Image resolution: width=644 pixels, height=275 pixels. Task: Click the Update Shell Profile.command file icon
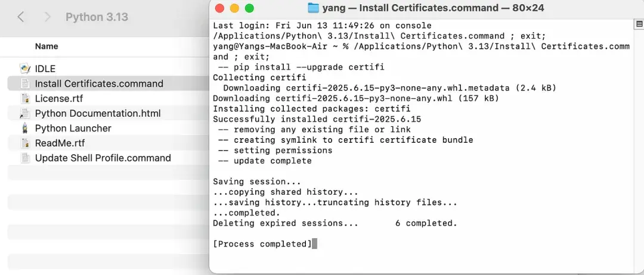25,158
